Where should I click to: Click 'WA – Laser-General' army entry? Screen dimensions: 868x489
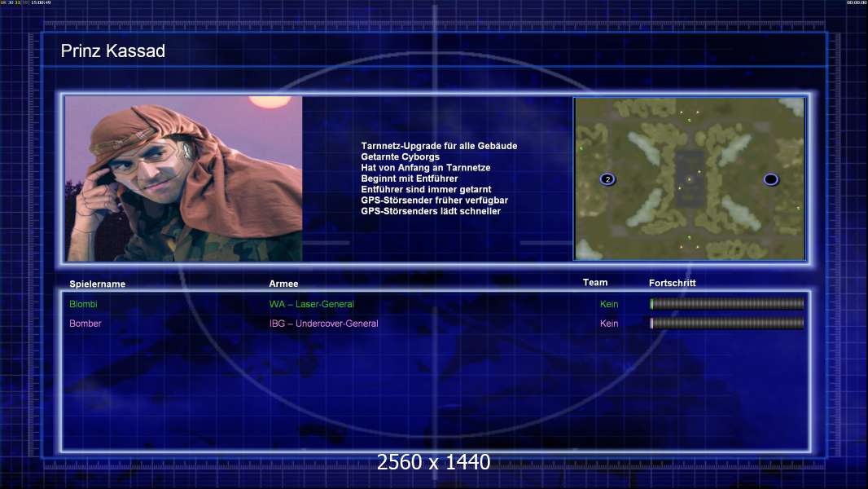point(312,304)
